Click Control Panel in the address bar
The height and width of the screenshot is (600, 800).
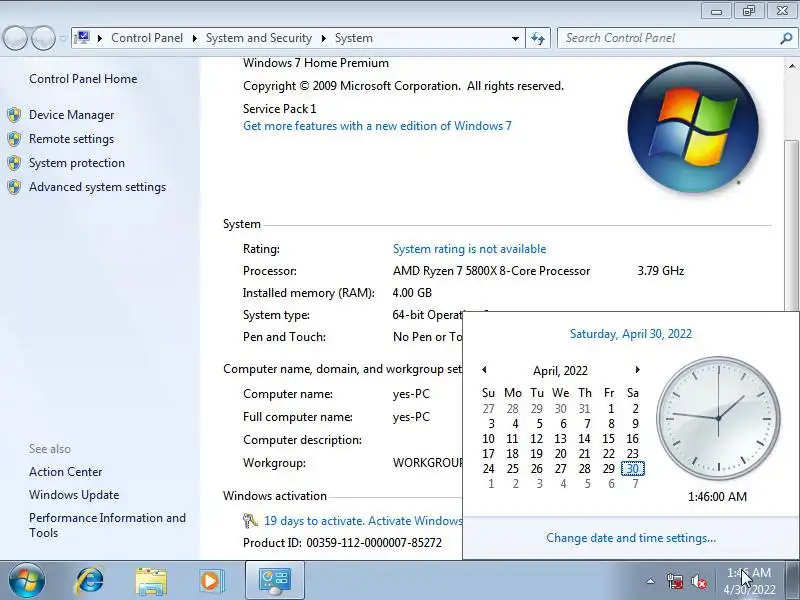coord(147,38)
